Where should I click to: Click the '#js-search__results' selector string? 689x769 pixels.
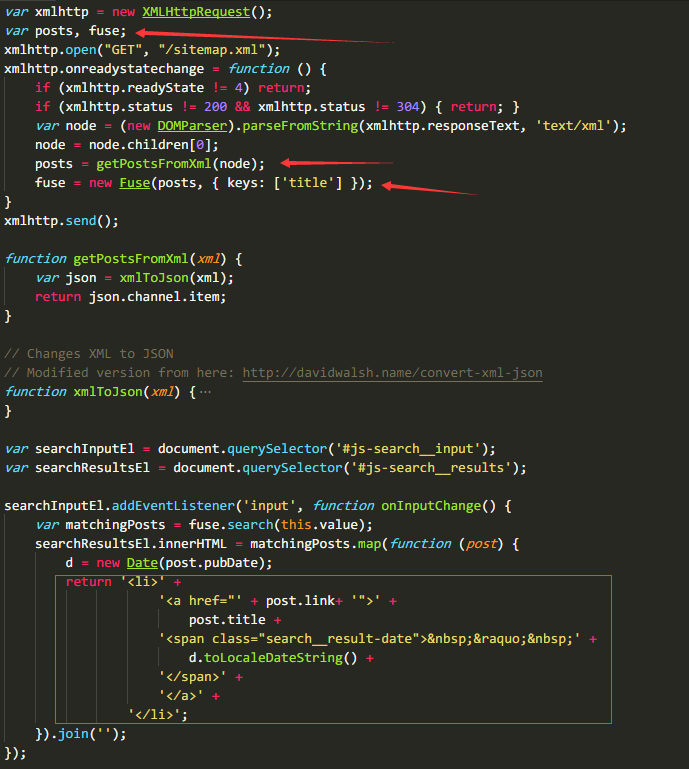[x=431, y=468]
